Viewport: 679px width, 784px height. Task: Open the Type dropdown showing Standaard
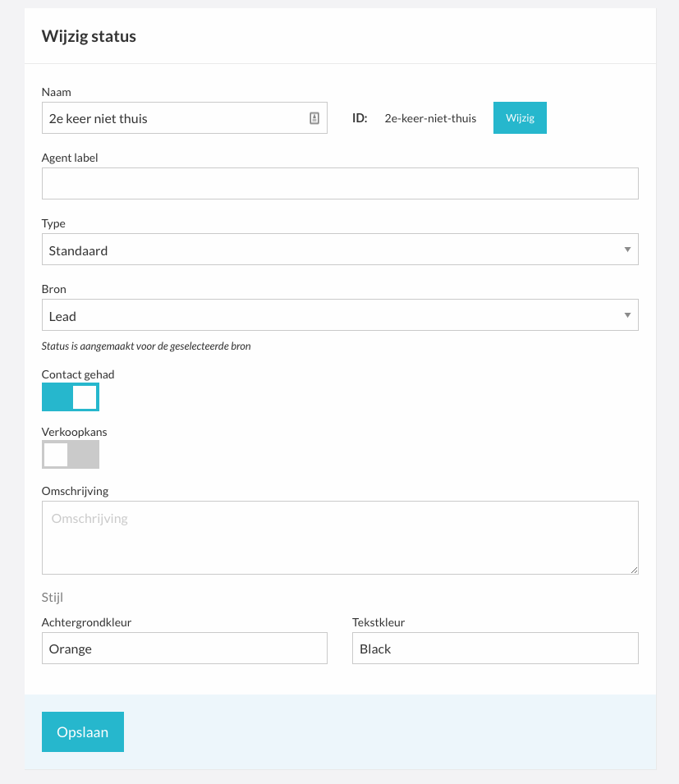pyautogui.click(x=340, y=249)
